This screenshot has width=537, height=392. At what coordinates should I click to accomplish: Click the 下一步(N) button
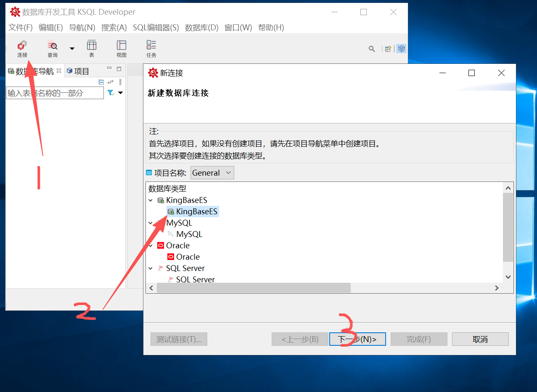357,339
